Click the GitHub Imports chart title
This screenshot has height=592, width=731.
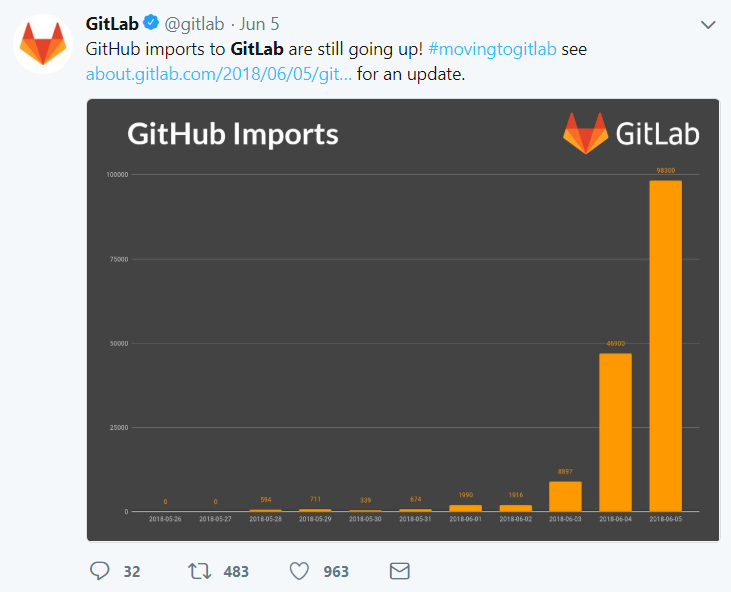(233, 134)
